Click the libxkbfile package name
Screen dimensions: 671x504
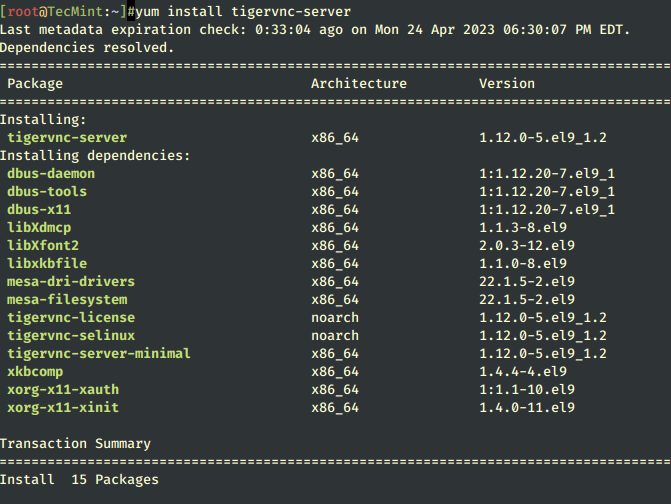pos(47,264)
